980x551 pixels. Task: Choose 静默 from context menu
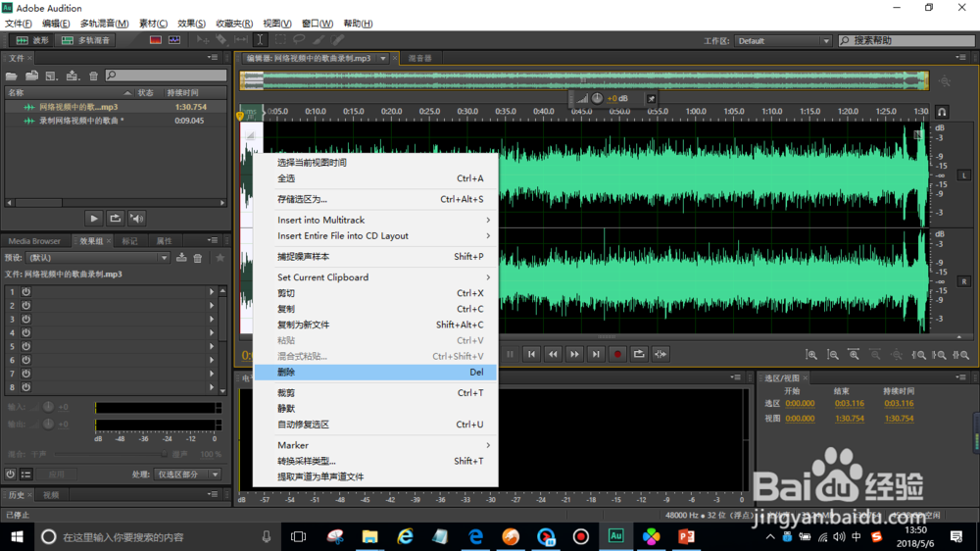tap(375, 409)
